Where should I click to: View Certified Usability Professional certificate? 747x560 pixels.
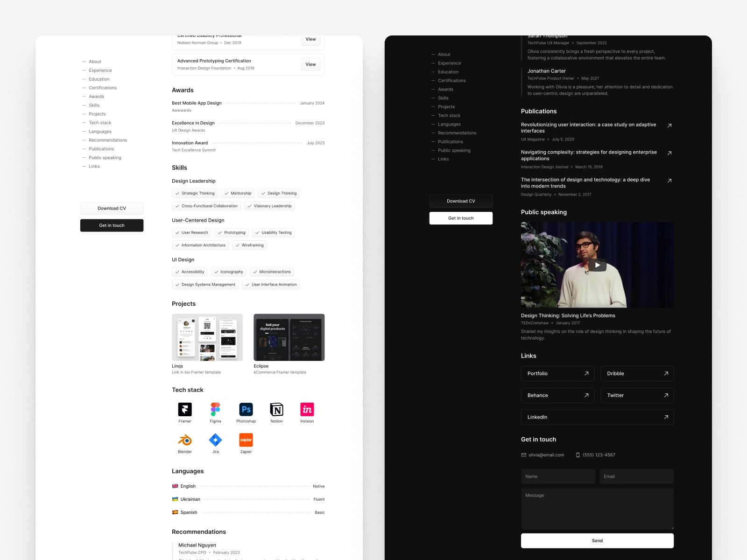pyautogui.click(x=310, y=40)
